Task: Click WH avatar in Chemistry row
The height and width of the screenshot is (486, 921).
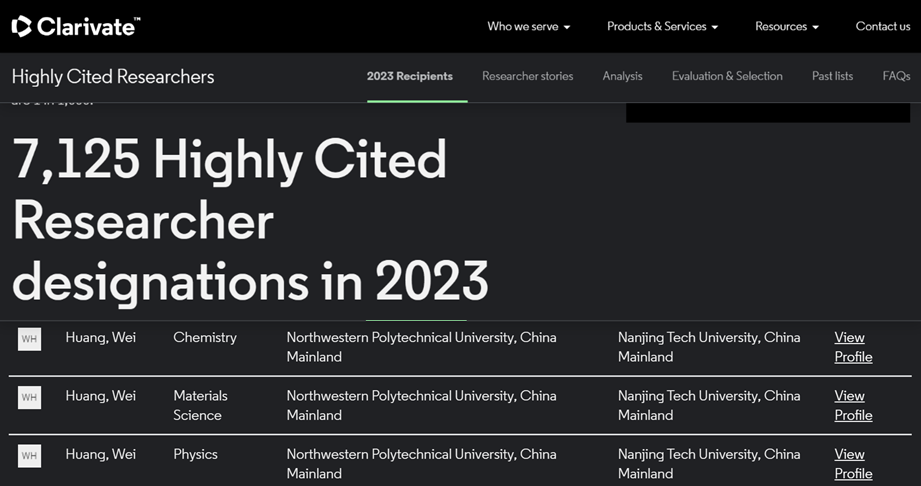Action: [30, 339]
